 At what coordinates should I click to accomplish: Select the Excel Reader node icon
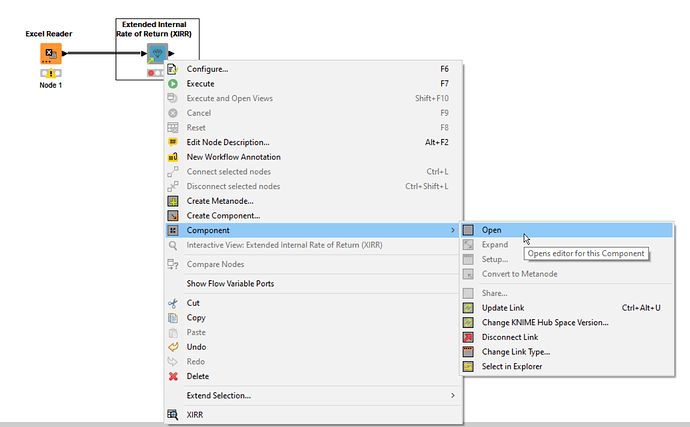[x=51, y=54]
